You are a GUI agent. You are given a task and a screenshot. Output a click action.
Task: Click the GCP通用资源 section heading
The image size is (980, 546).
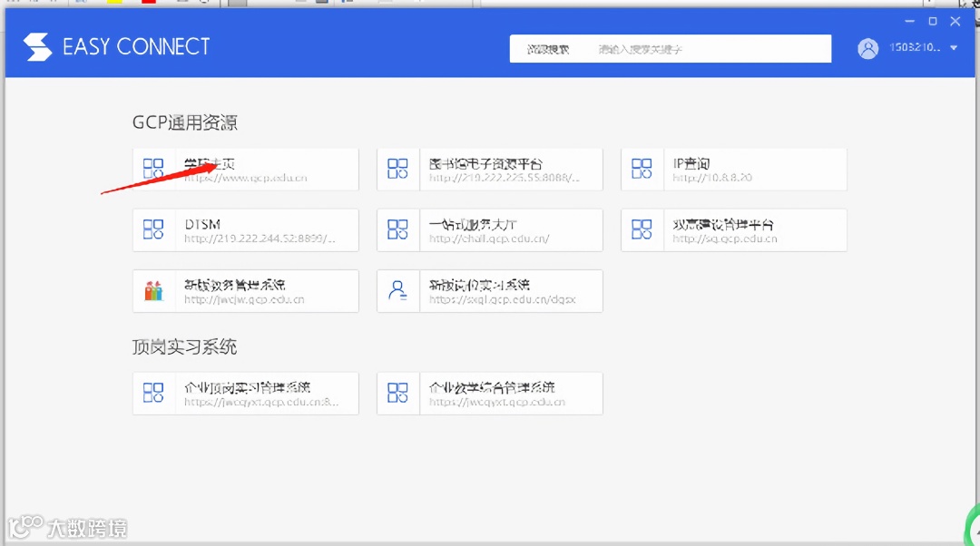[185, 122]
